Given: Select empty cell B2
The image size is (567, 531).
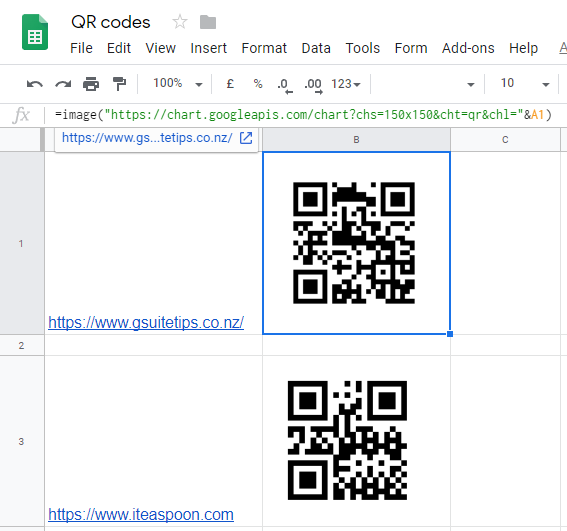Looking at the screenshot, I should (x=356, y=345).
